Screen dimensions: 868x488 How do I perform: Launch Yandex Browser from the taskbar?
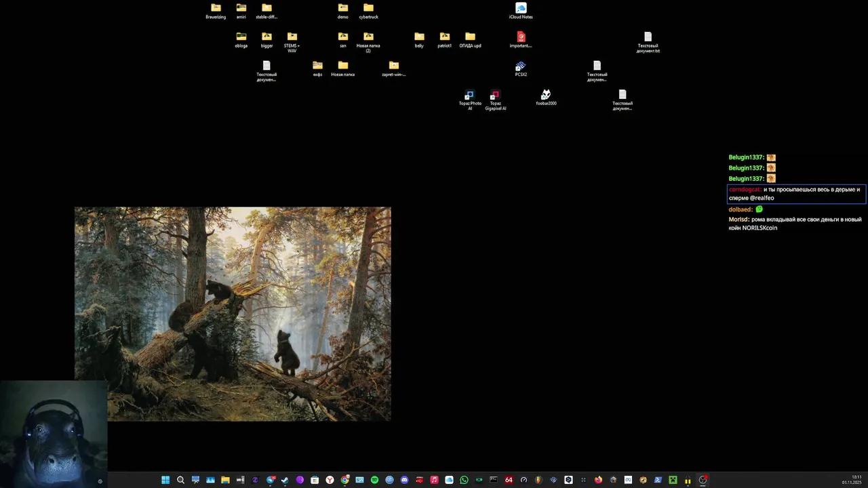click(x=330, y=480)
